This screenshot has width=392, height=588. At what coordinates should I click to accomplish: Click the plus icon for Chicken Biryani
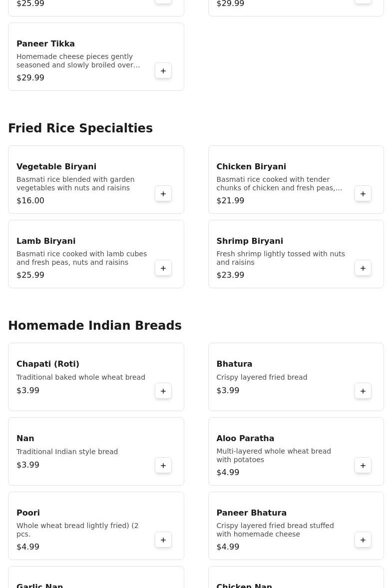[x=363, y=194]
